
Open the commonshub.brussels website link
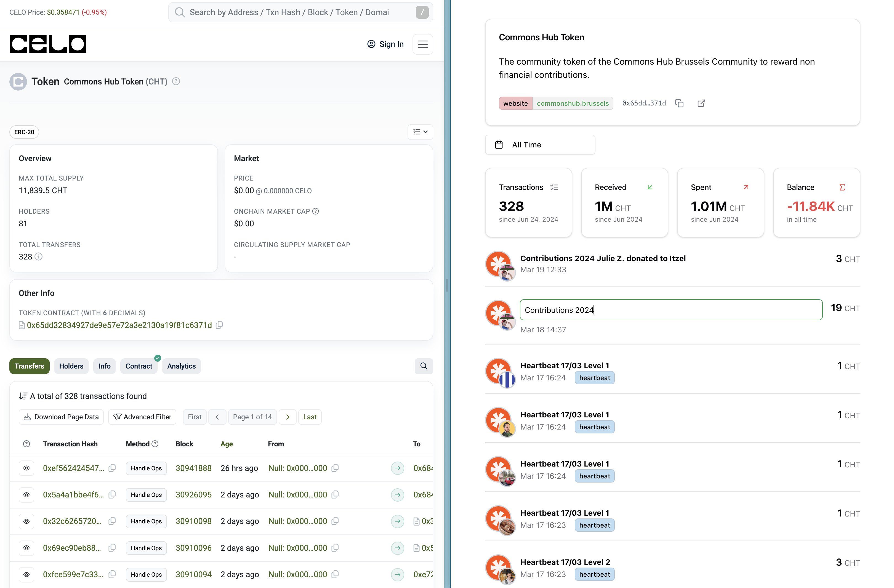(x=572, y=103)
